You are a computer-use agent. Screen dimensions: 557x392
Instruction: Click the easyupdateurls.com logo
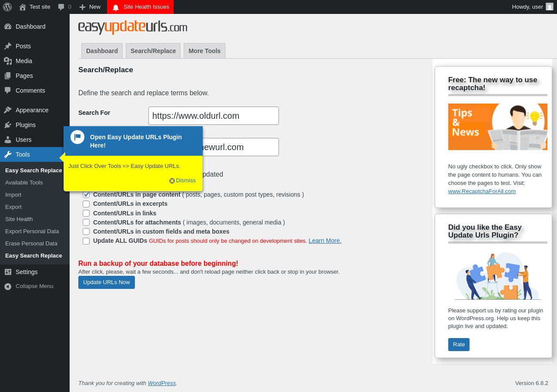point(133,27)
